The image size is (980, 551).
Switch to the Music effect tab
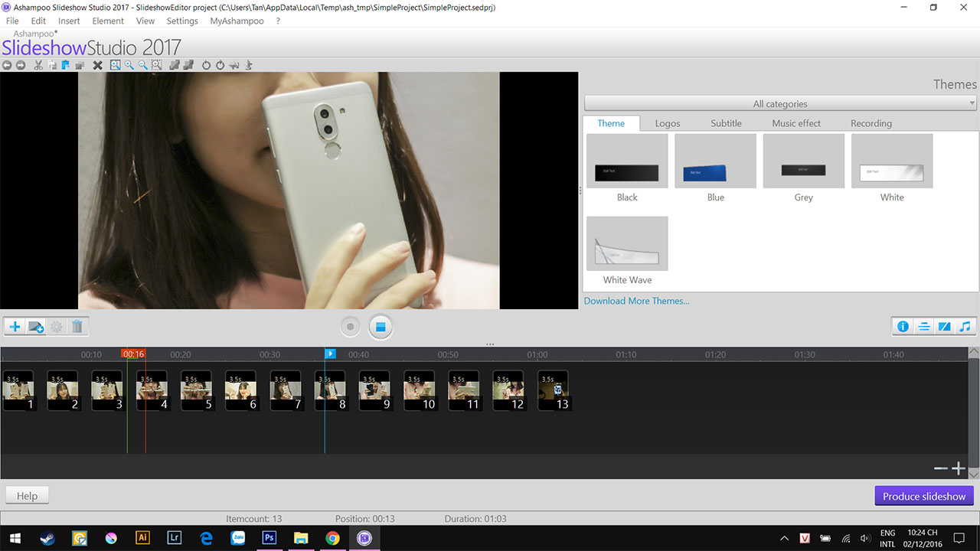[x=796, y=122]
